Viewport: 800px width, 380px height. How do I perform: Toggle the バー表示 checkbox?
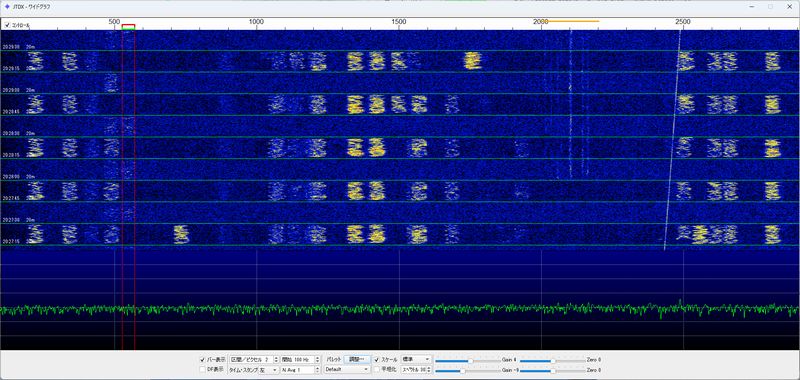tap(202, 360)
